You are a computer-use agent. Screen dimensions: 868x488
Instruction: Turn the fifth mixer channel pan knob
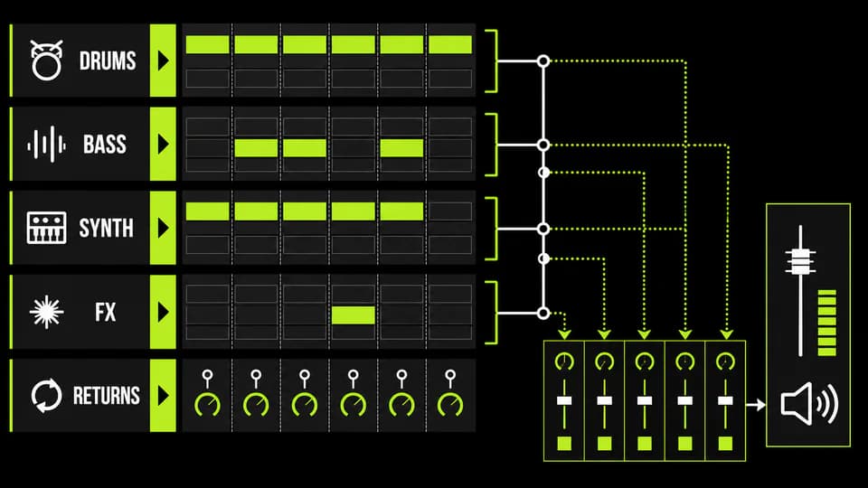click(x=725, y=361)
